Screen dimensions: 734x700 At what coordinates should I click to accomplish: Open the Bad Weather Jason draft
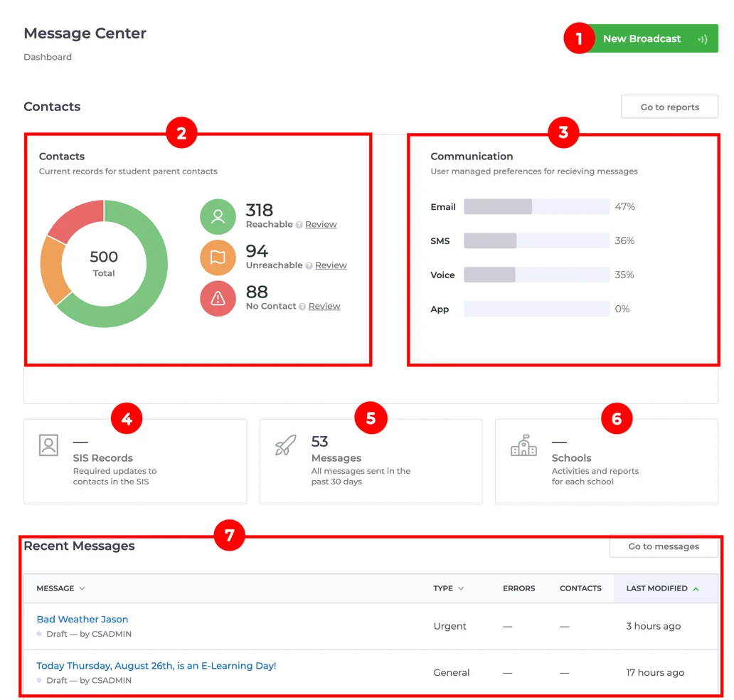[x=82, y=619]
